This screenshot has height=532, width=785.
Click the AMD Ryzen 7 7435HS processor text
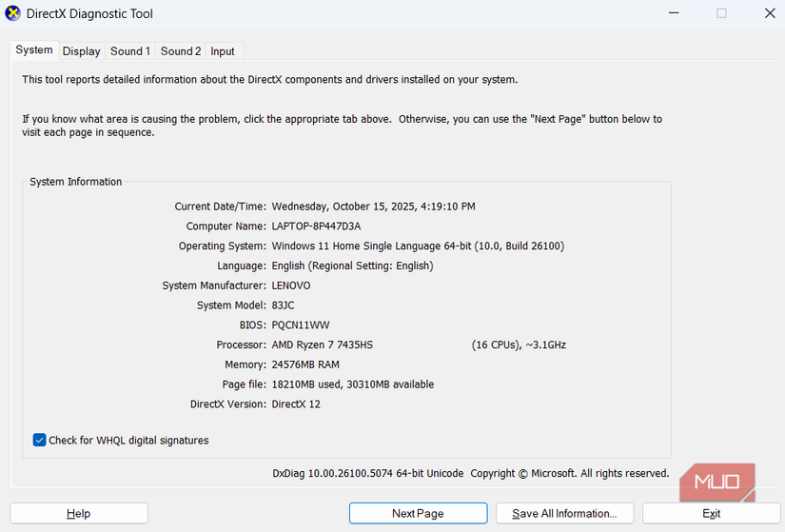(323, 345)
